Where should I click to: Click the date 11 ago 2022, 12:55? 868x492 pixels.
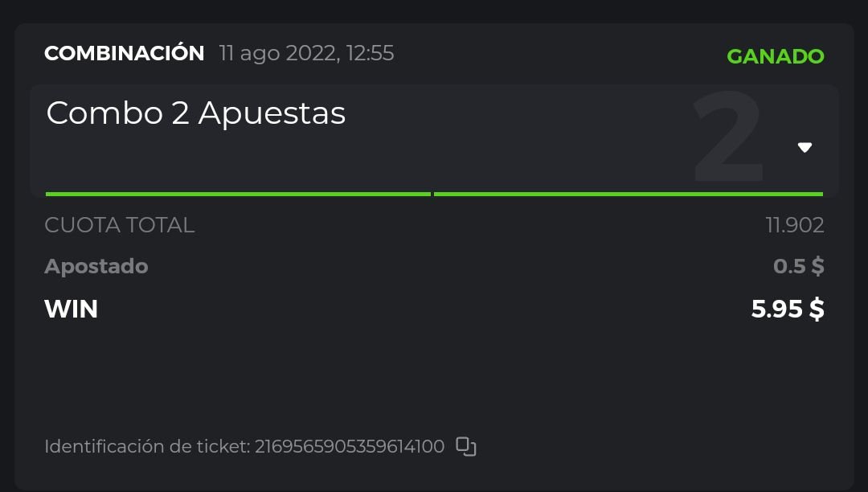pyautogui.click(x=306, y=54)
